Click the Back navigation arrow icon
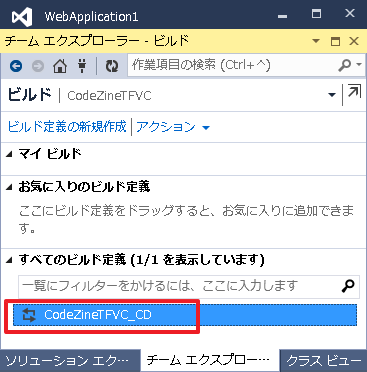 [16, 66]
